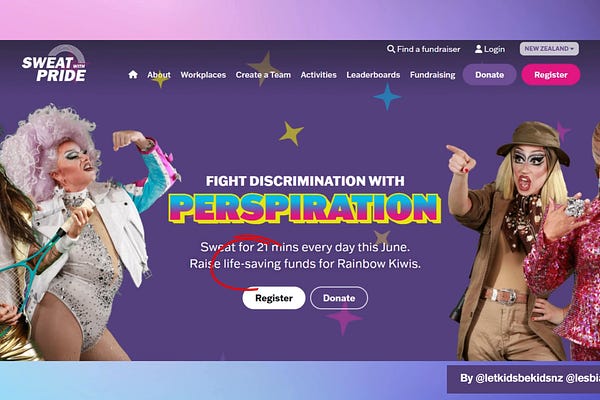Open the New Zealand country dropdown
This screenshot has width=600, height=400.
coord(549,49)
